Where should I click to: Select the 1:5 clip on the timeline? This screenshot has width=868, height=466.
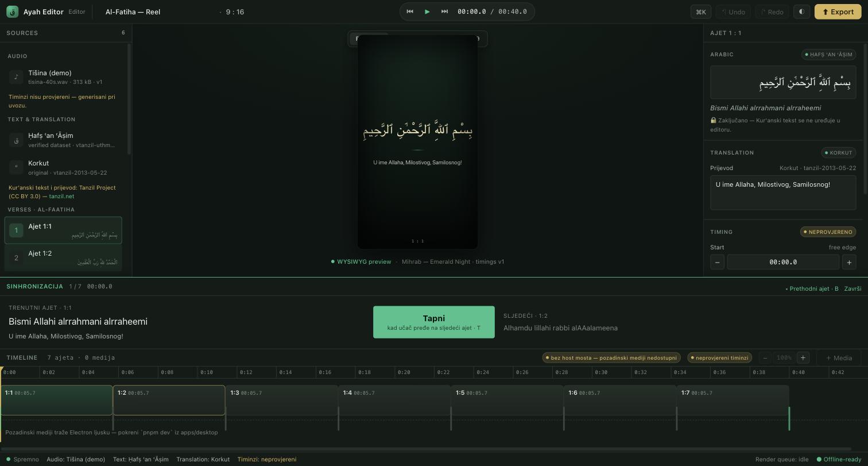click(507, 400)
